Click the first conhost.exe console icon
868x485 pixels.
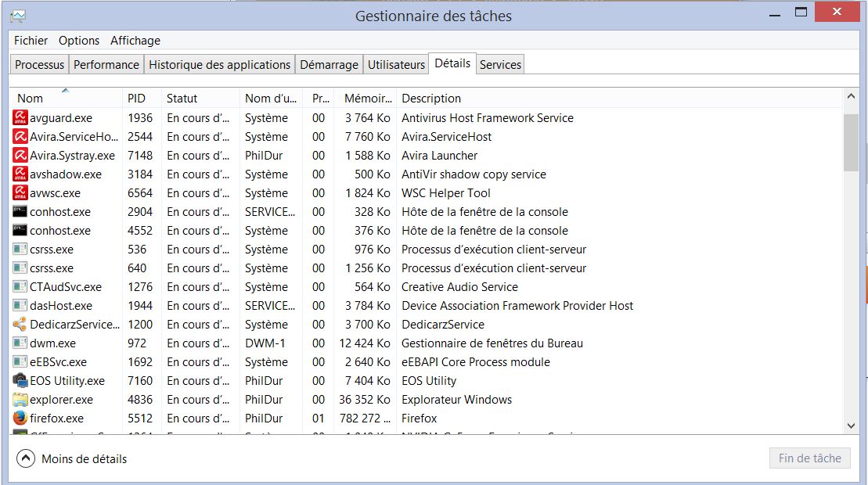pyautogui.click(x=20, y=212)
